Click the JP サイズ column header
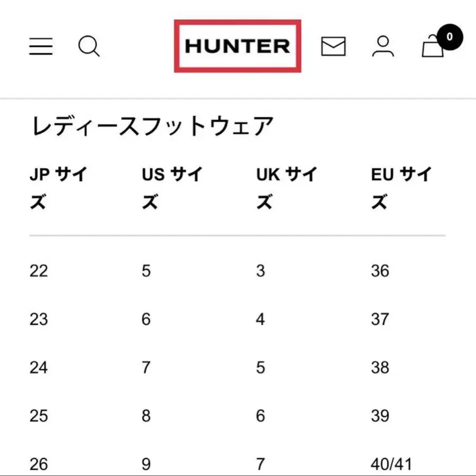The image size is (476, 476). [58, 188]
